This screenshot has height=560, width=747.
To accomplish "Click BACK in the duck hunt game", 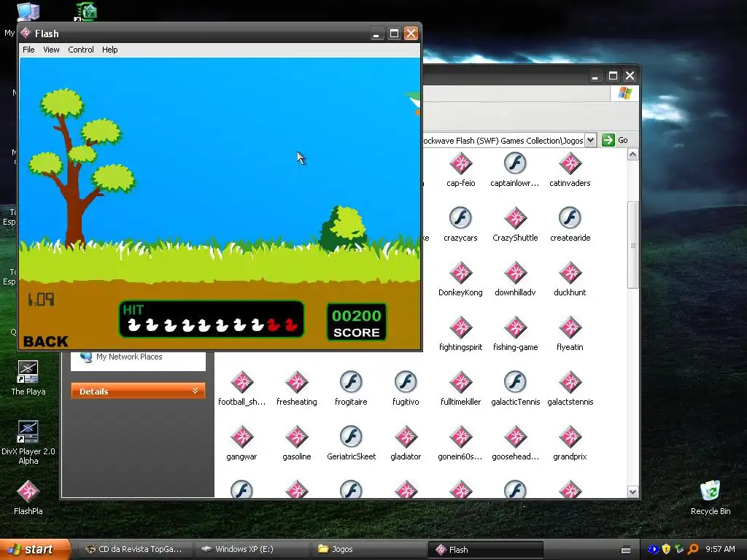I will click(46, 341).
